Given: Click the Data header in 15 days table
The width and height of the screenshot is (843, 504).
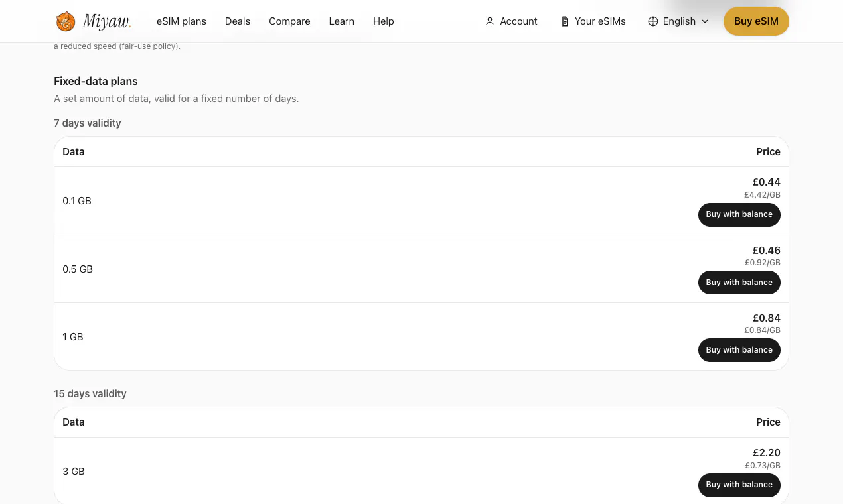Looking at the screenshot, I should [74, 422].
